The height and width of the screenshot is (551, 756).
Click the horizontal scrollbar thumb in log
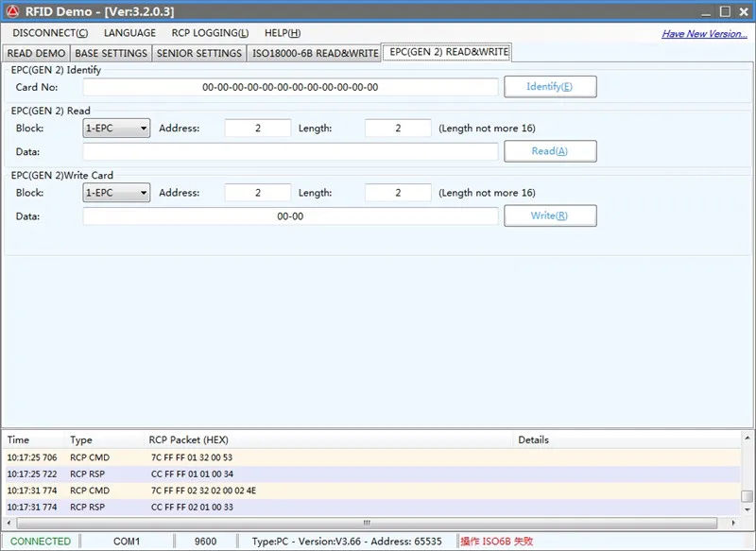367,523
